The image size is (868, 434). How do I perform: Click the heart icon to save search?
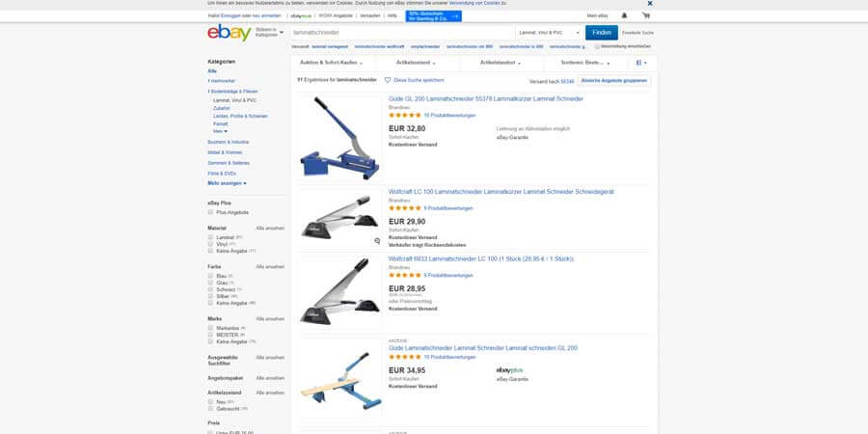click(388, 80)
